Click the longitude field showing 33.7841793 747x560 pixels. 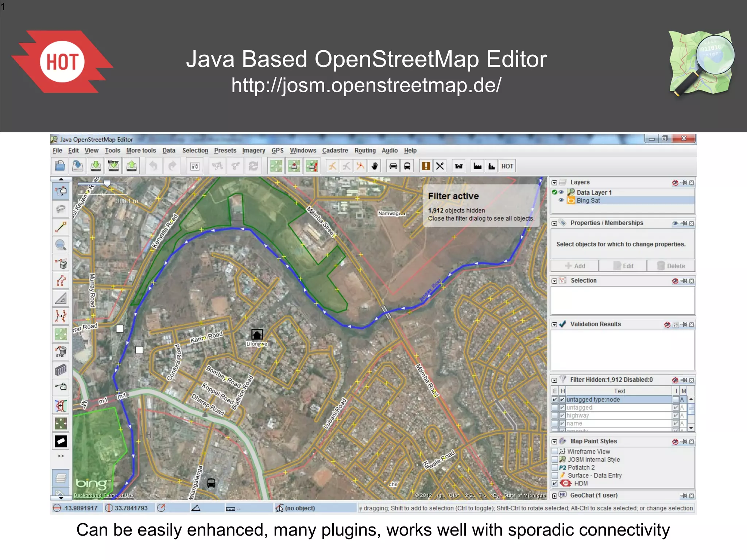coord(129,508)
